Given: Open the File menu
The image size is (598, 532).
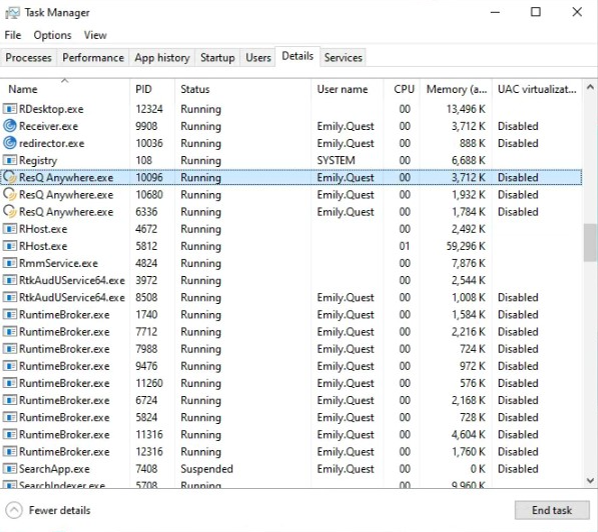Looking at the screenshot, I should 13,35.
